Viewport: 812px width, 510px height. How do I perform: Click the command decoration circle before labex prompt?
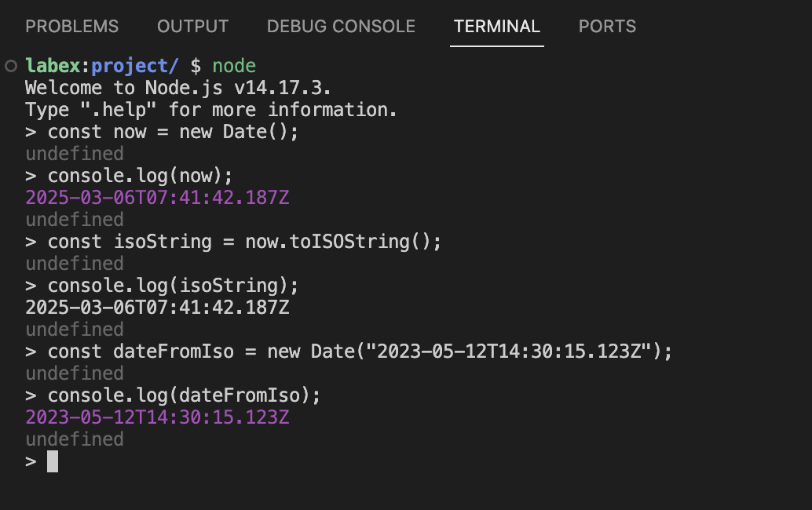point(11,66)
